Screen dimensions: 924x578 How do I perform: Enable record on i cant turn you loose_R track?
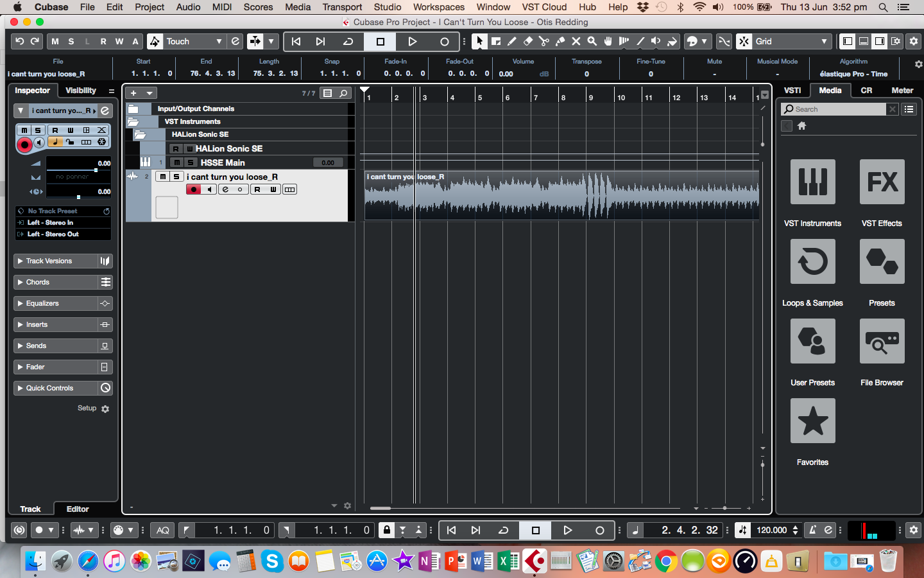[x=193, y=189]
